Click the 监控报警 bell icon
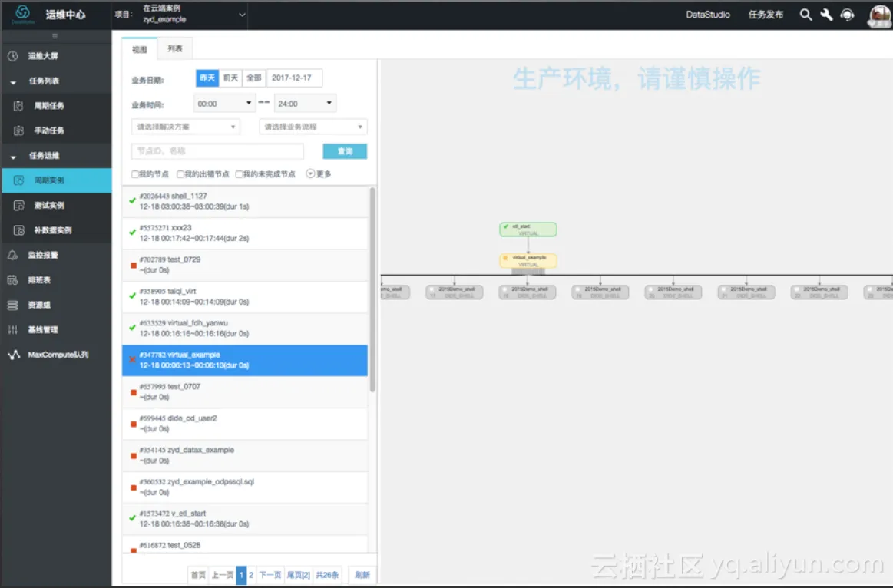Screen dimensions: 893x588 click(x=12, y=255)
